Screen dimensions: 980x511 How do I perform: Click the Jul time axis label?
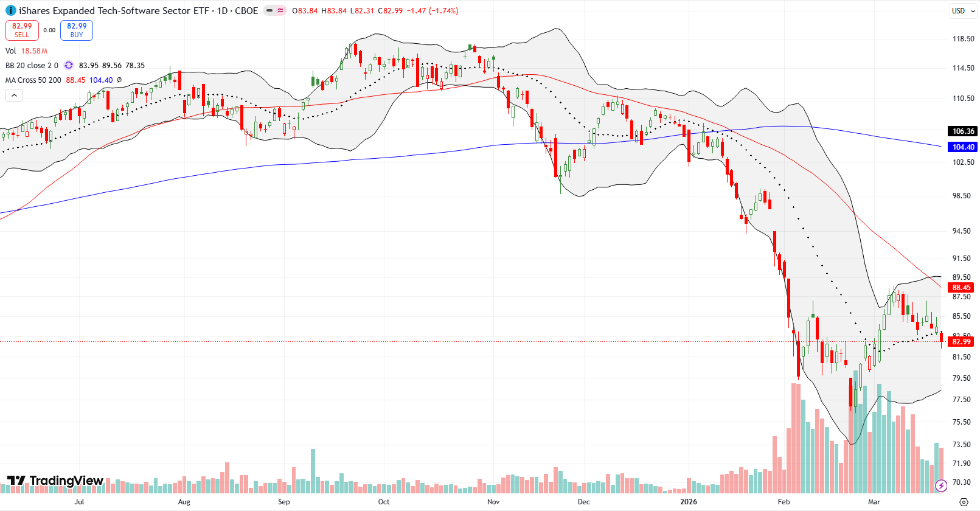[80, 502]
